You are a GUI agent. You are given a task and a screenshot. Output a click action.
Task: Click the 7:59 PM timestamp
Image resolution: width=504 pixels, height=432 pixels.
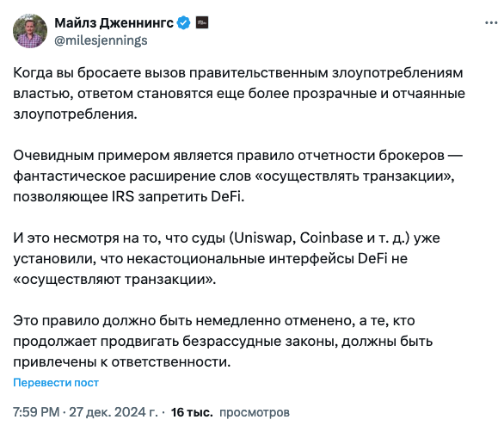tap(36, 412)
